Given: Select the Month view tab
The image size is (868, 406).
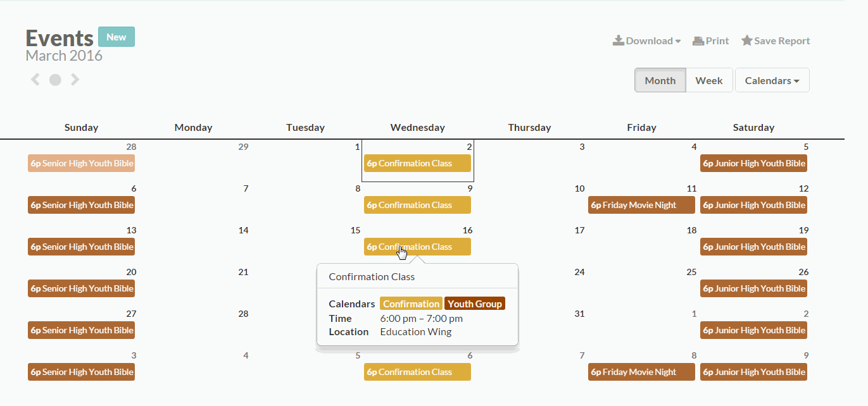Looking at the screenshot, I should tap(660, 80).
